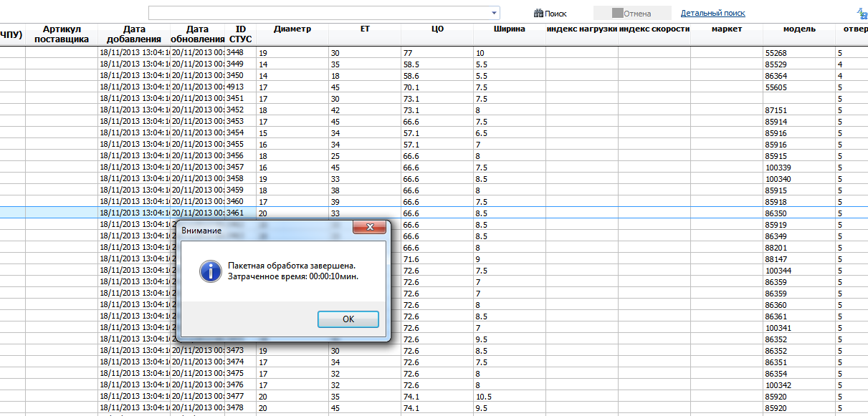This screenshot has width=868, height=416.
Task: Click model value 85918
Action: [x=776, y=202]
